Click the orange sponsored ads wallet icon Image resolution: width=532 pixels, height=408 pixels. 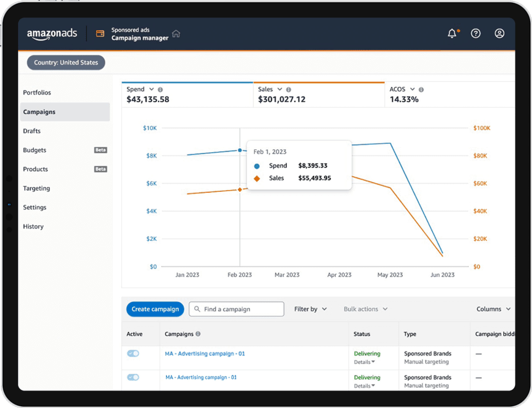click(100, 34)
